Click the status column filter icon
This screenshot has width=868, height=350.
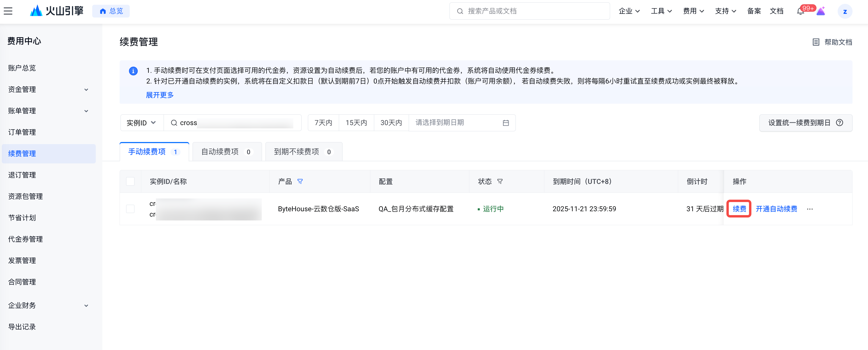(500, 182)
